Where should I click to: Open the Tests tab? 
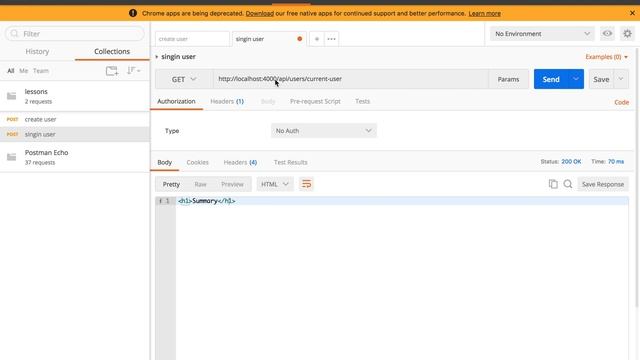pyautogui.click(x=362, y=101)
